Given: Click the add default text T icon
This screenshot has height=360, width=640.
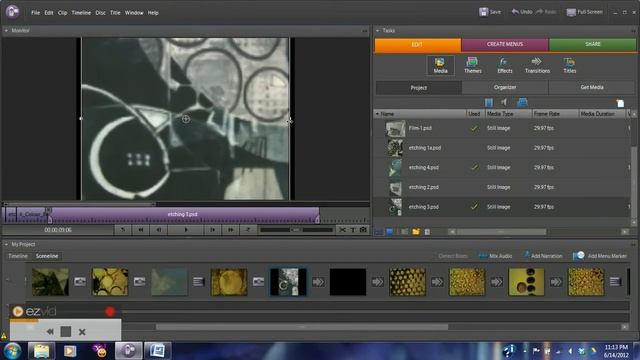Looking at the screenshot, I should tap(353, 230).
